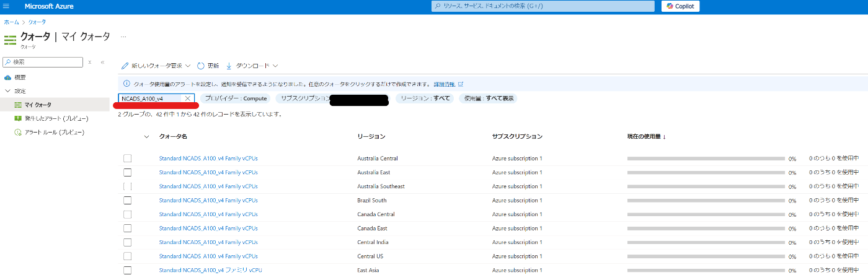
Task: Sort by the 現在の使用量 arrow
Action: pos(664,137)
